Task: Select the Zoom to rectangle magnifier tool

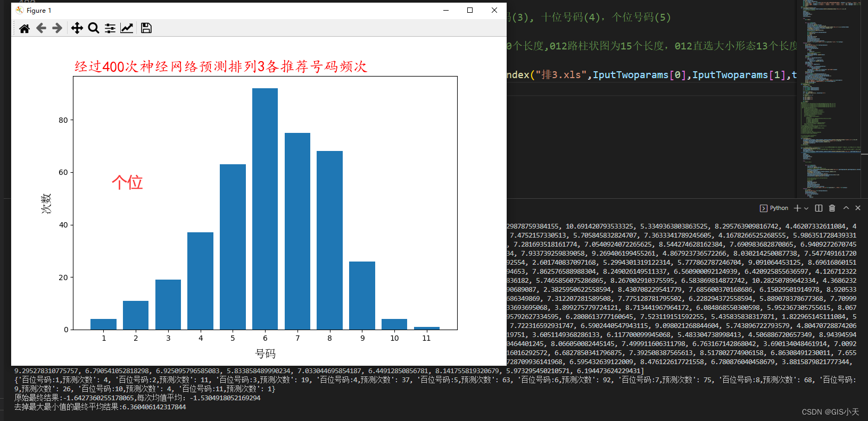Action: pyautogui.click(x=94, y=28)
